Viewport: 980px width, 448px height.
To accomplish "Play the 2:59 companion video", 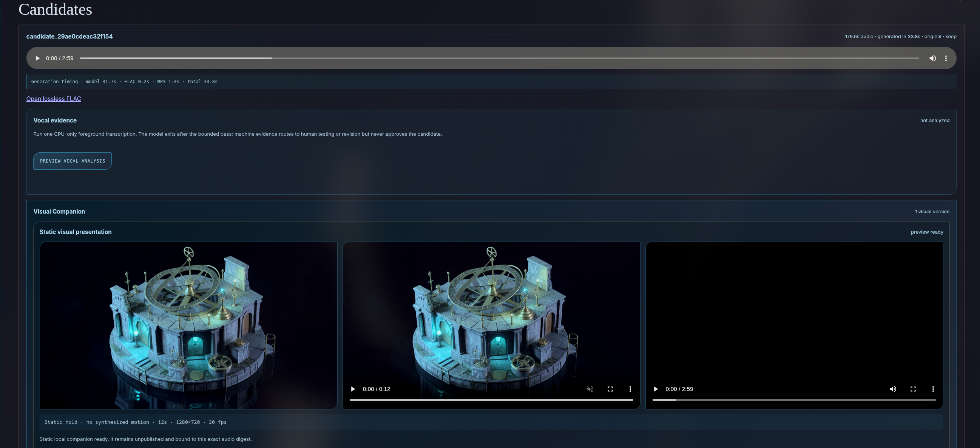I will point(656,389).
